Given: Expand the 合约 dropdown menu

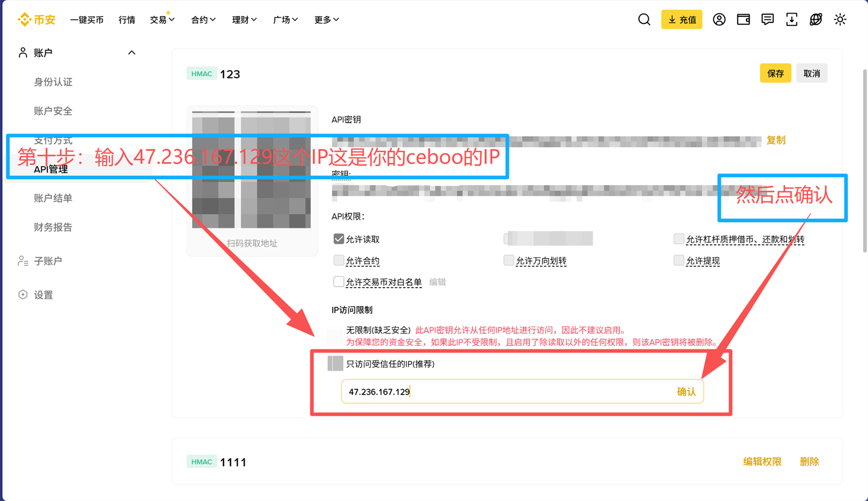Looking at the screenshot, I should pos(203,20).
